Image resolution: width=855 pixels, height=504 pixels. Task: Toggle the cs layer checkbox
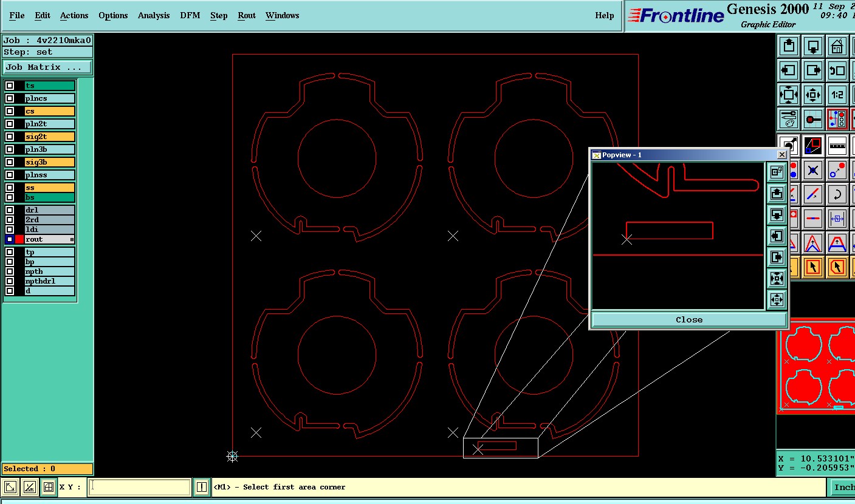pyautogui.click(x=10, y=111)
